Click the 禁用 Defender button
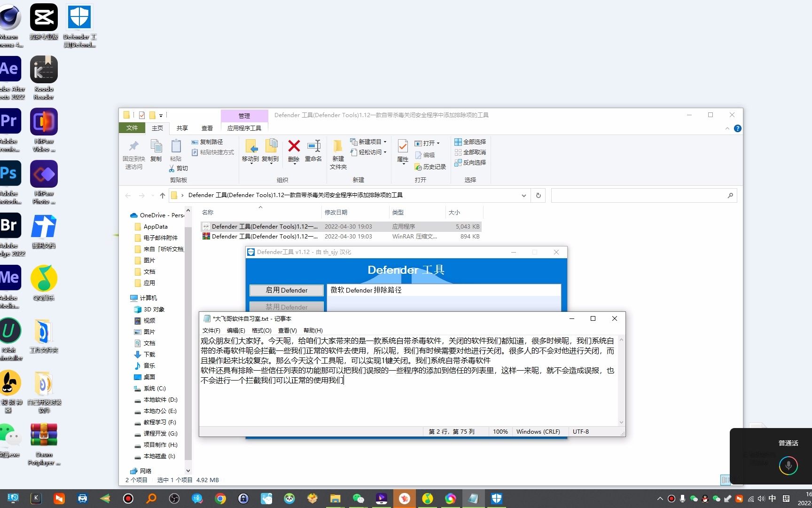This screenshot has width=812, height=508. click(x=287, y=307)
